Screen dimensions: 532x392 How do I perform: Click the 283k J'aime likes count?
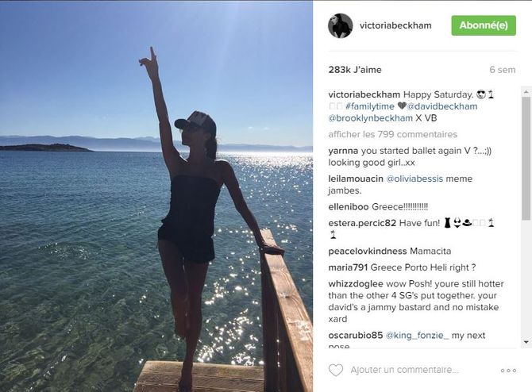355,70
